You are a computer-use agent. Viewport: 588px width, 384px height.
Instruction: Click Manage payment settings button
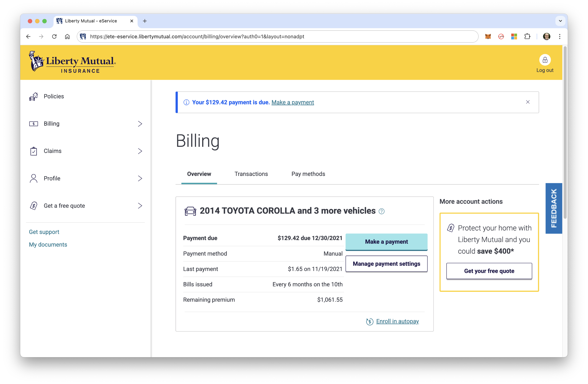point(386,264)
